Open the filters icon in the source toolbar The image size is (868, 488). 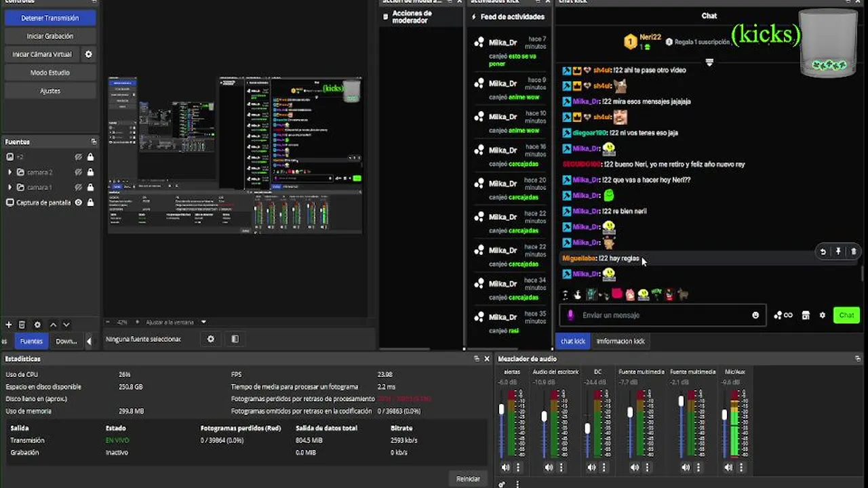point(235,339)
